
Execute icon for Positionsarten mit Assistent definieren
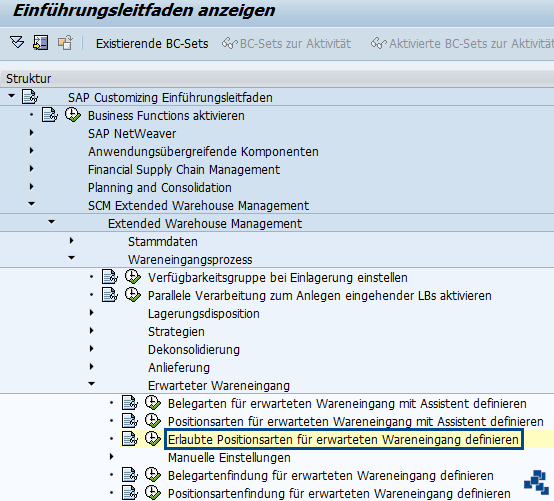point(153,420)
